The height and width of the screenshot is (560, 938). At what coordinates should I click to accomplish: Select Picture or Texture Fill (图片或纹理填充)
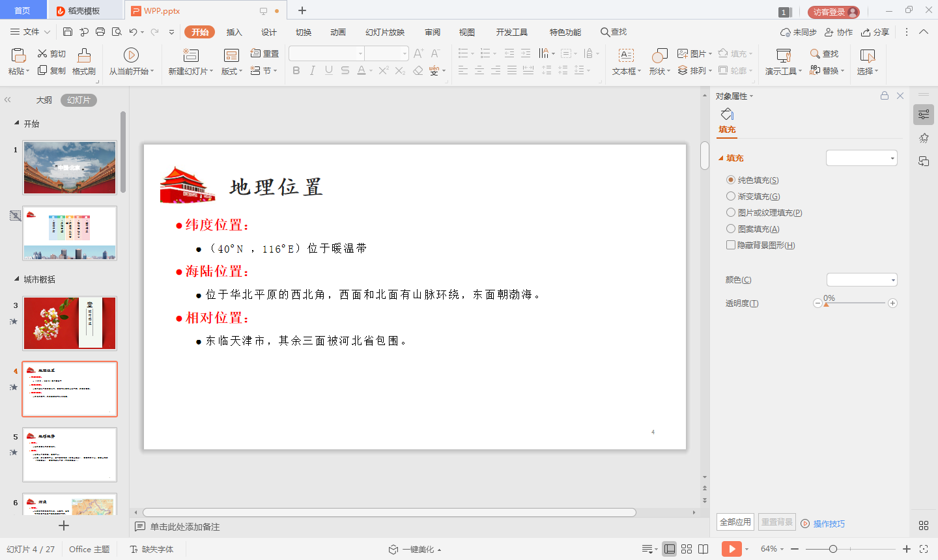(731, 212)
